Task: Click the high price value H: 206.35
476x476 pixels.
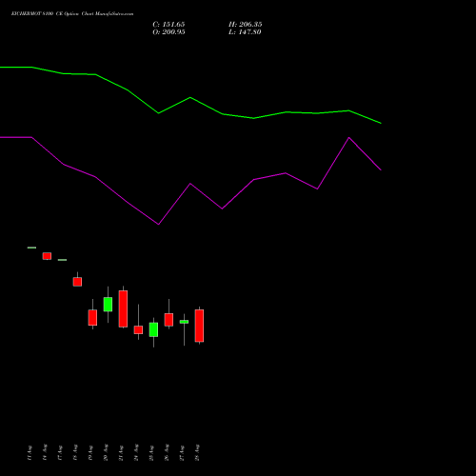Action: [x=245, y=25]
